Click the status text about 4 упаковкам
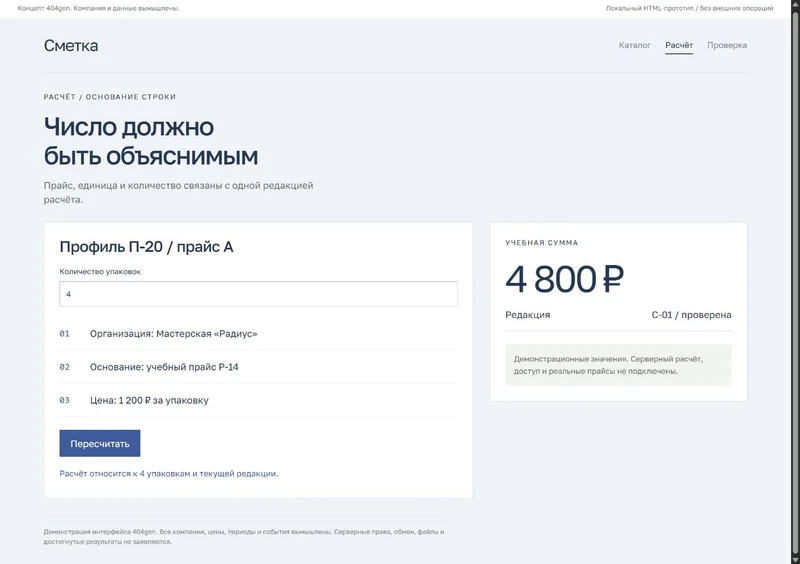800x564 pixels. (x=169, y=474)
